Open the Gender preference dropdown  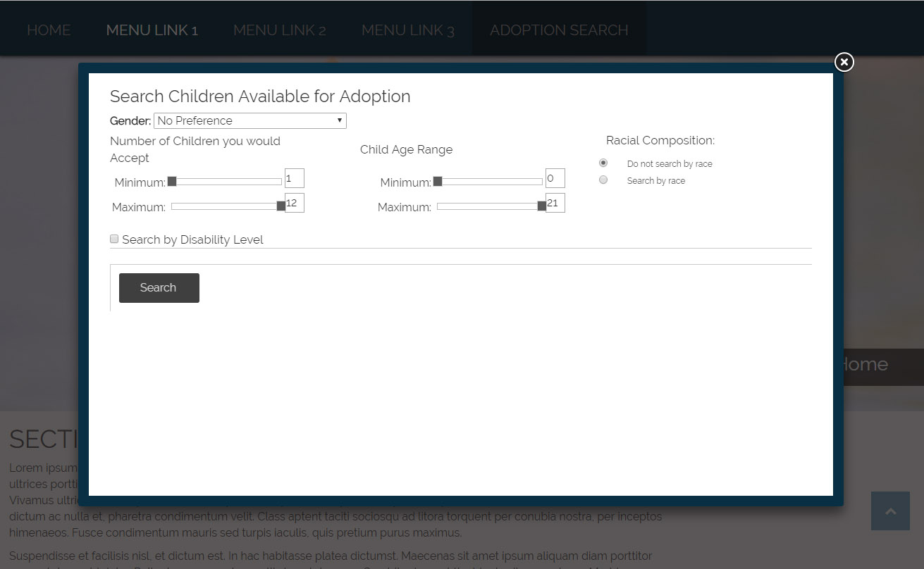250,120
